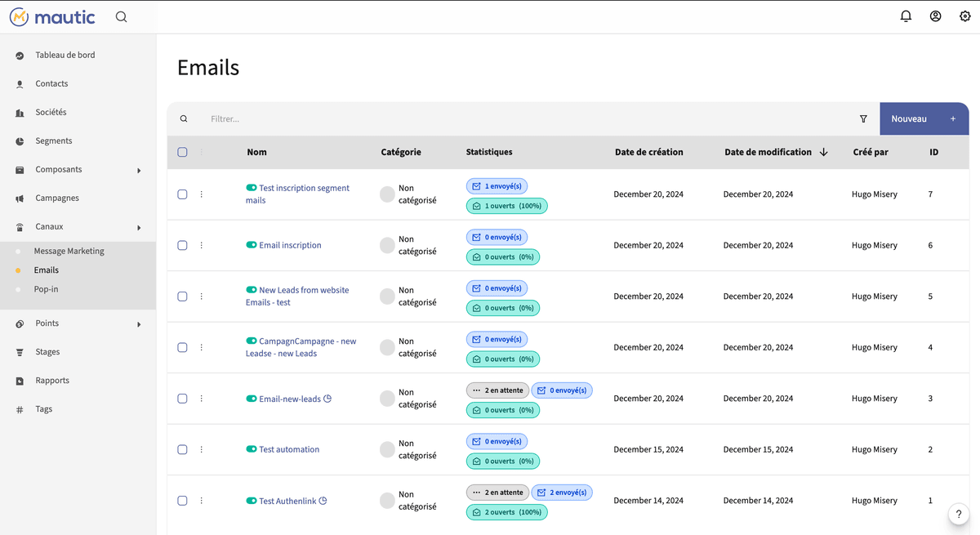The width and height of the screenshot is (980, 535).
Task: Click category color dot for Test automation
Action: click(387, 449)
